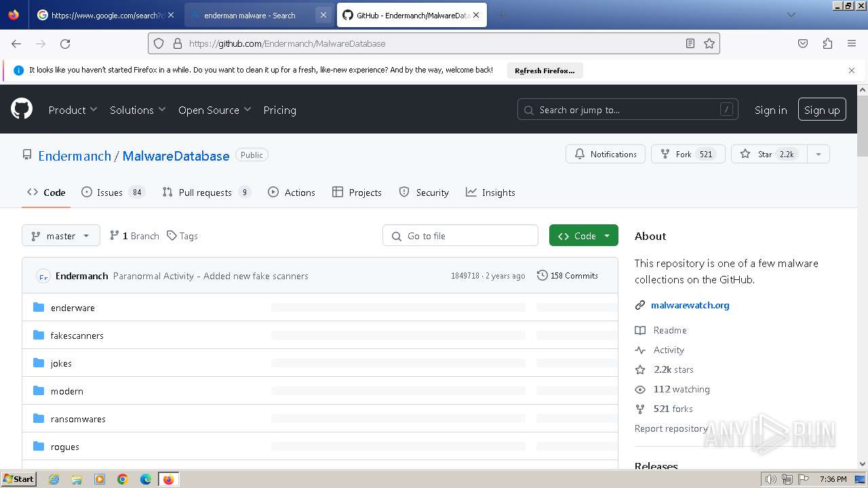
Task: Click the site security padlock icon
Action: point(178,43)
